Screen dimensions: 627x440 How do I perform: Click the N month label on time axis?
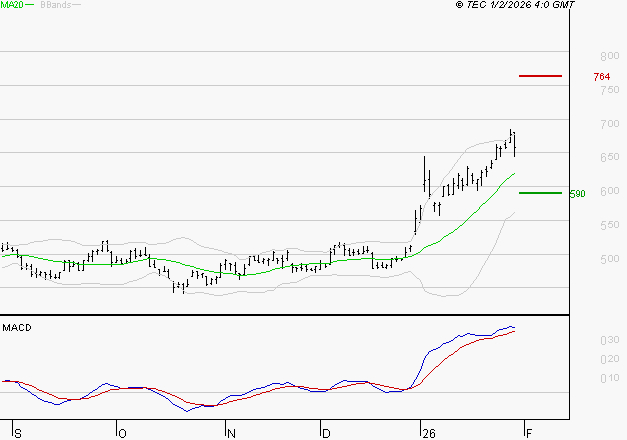tap(231, 434)
